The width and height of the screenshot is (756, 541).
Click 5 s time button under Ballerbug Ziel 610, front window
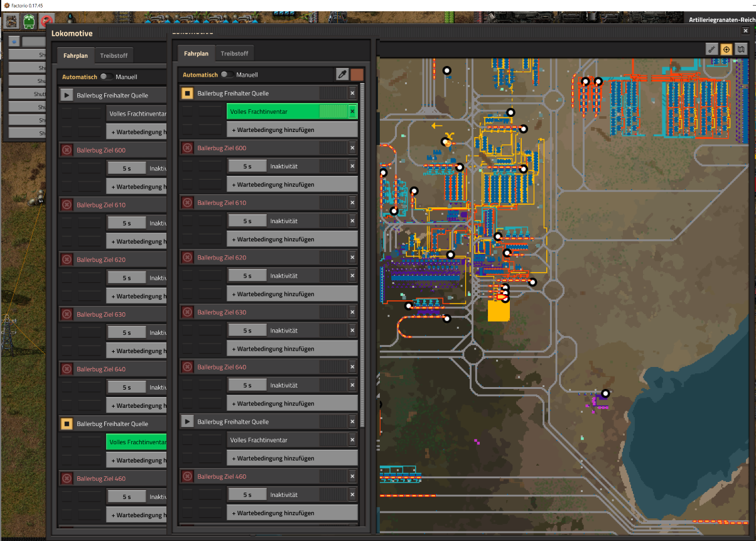click(x=247, y=221)
